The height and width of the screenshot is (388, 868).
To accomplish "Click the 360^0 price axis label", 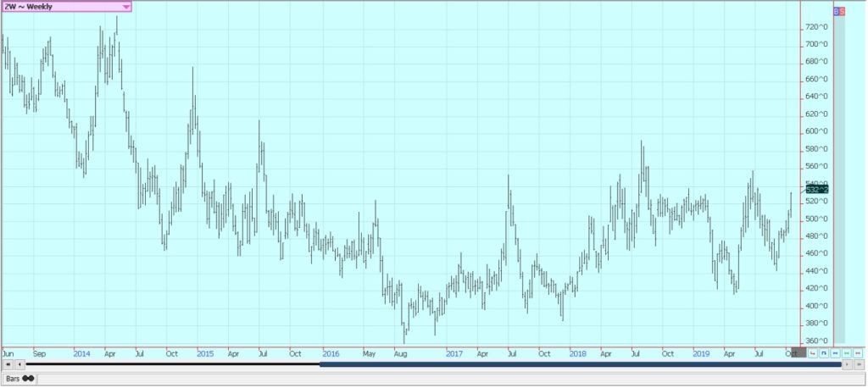I will tap(816, 341).
